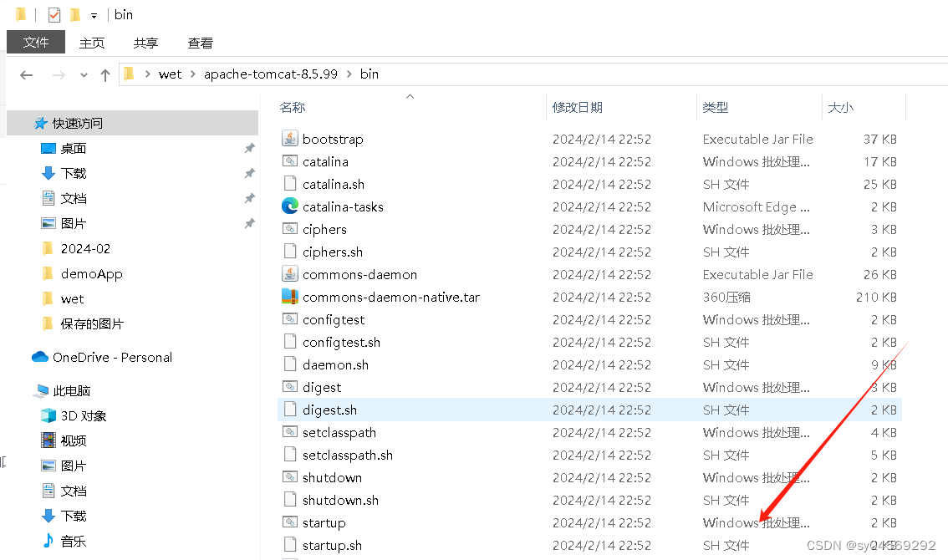Click the new folder icon in title bar
Image resolution: width=948 pixels, height=560 pixels.
(75, 14)
